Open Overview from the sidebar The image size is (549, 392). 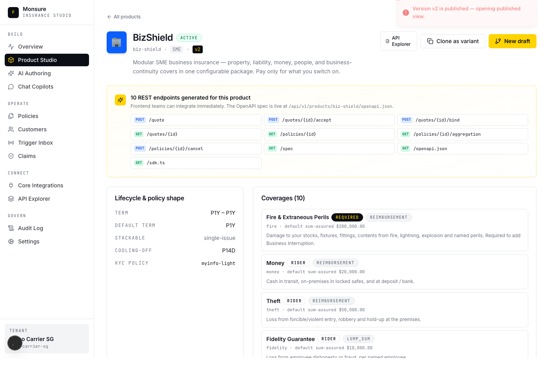(x=30, y=47)
